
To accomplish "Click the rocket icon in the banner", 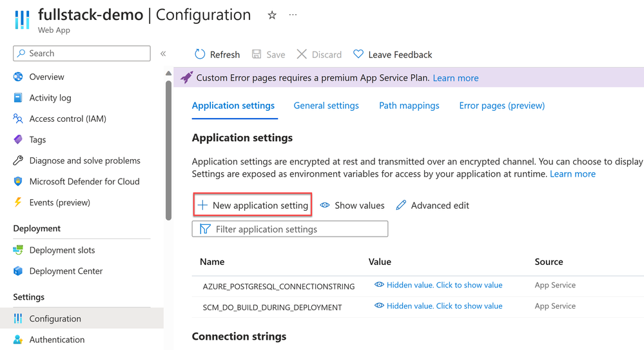I will pyautogui.click(x=186, y=77).
